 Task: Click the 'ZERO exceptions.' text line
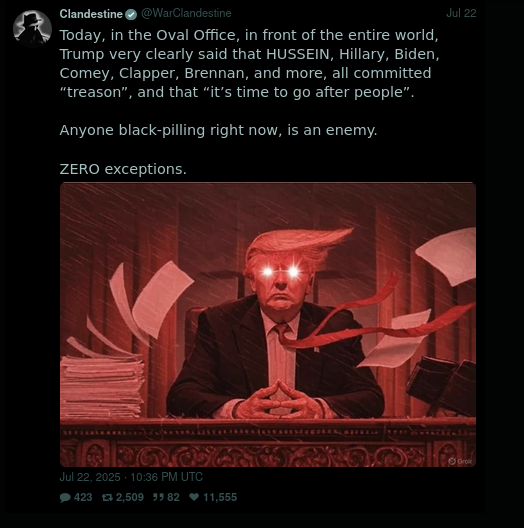(x=123, y=169)
